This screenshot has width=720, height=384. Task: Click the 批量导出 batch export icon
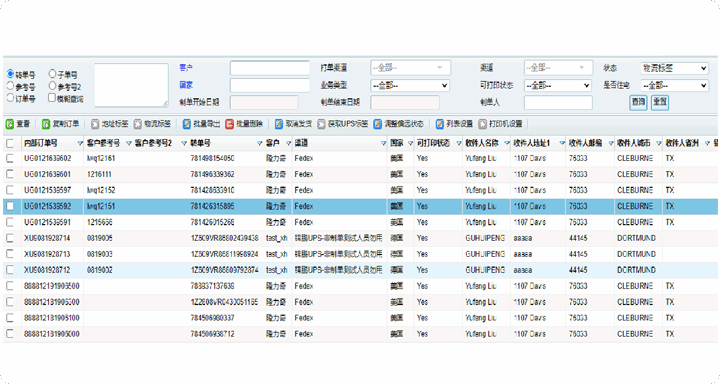(186, 124)
